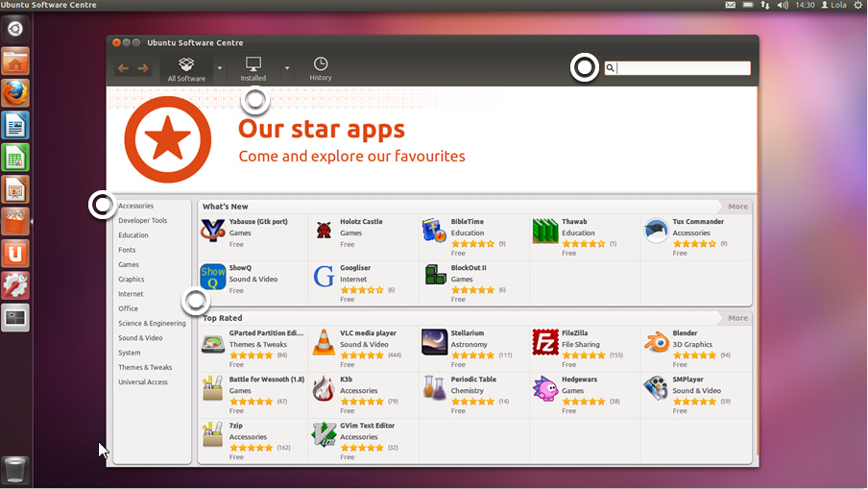This screenshot has width=868, height=490.
Task: Open the "Free" price label under Yabause
Action: click(x=236, y=245)
